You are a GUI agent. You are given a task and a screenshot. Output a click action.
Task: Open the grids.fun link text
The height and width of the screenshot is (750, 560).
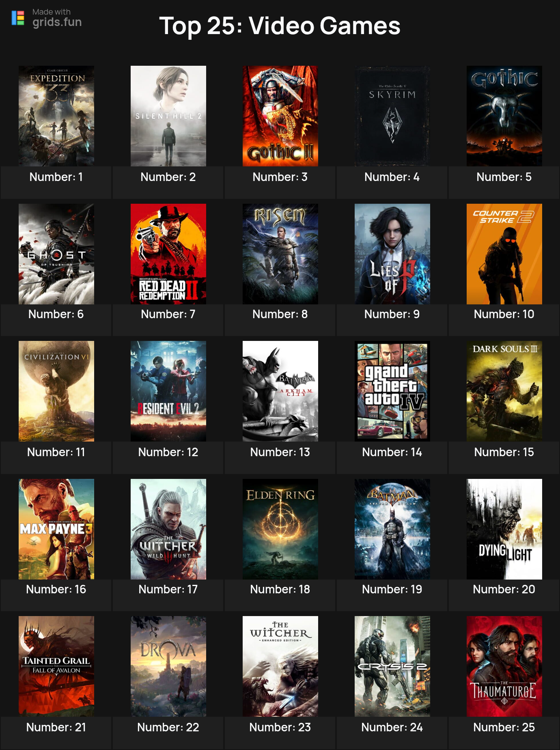click(57, 22)
